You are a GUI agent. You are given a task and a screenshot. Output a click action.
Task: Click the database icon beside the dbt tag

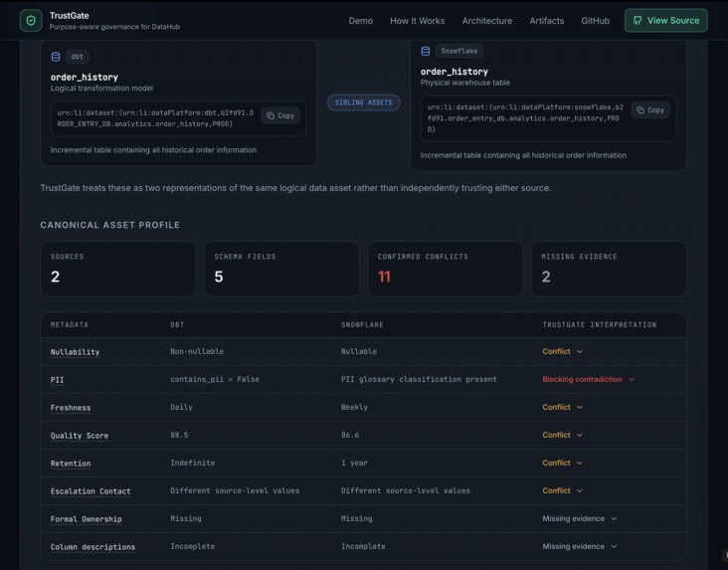[x=56, y=57]
